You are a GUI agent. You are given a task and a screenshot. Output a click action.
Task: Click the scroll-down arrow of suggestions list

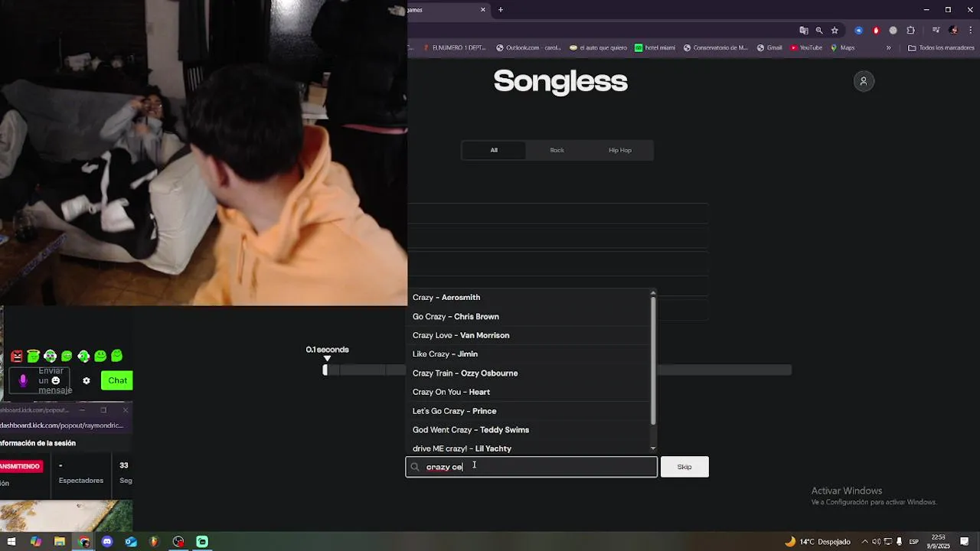653,448
